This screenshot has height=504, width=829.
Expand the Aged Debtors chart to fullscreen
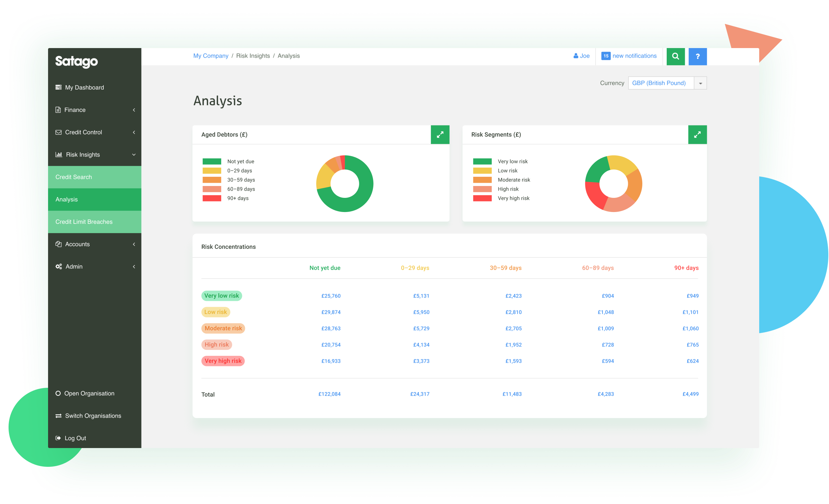point(440,135)
